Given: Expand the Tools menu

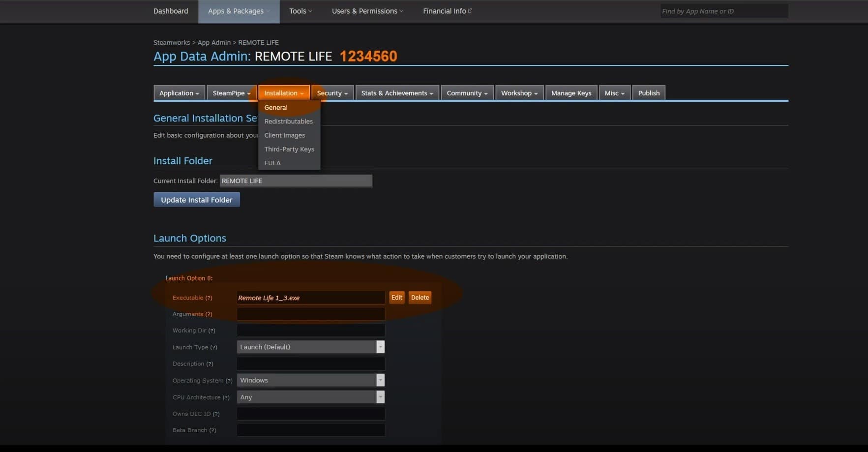Looking at the screenshot, I should click(x=300, y=11).
